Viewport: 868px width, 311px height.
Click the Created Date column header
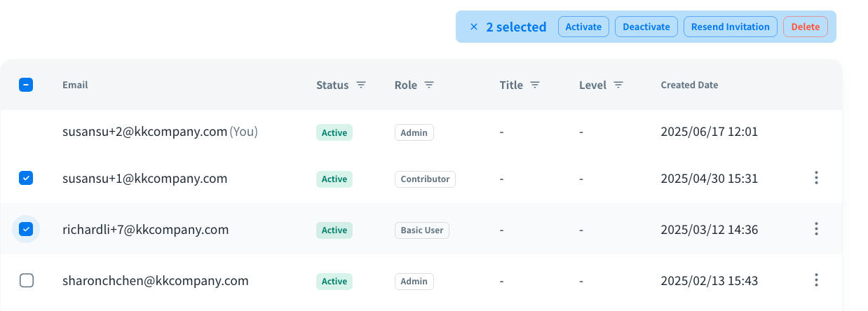(x=689, y=85)
